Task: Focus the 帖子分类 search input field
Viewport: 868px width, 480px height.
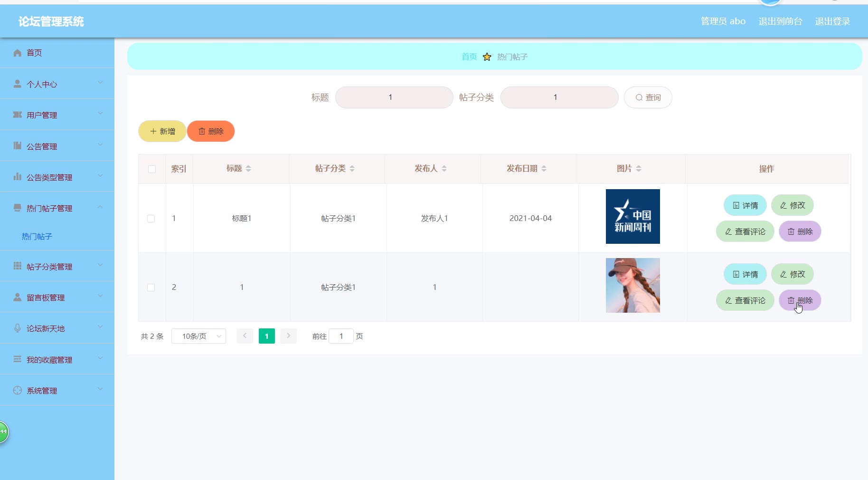Action: pos(559,97)
